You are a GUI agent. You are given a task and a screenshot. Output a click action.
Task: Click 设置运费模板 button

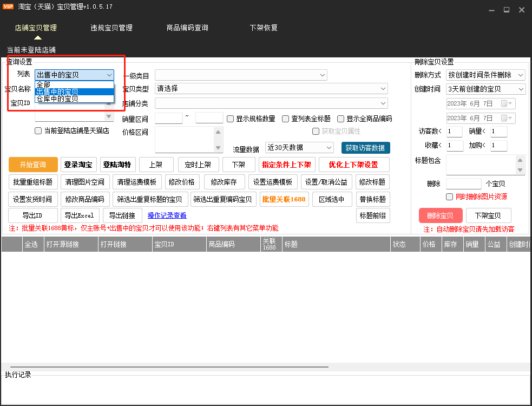(273, 182)
